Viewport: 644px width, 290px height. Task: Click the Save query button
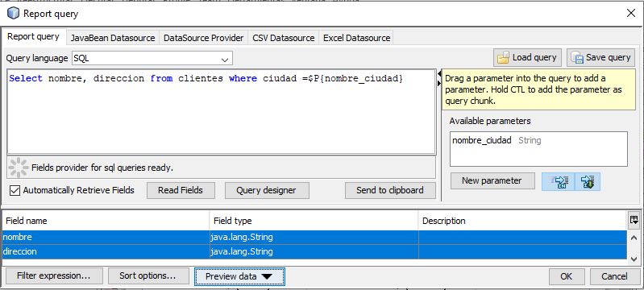point(600,57)
